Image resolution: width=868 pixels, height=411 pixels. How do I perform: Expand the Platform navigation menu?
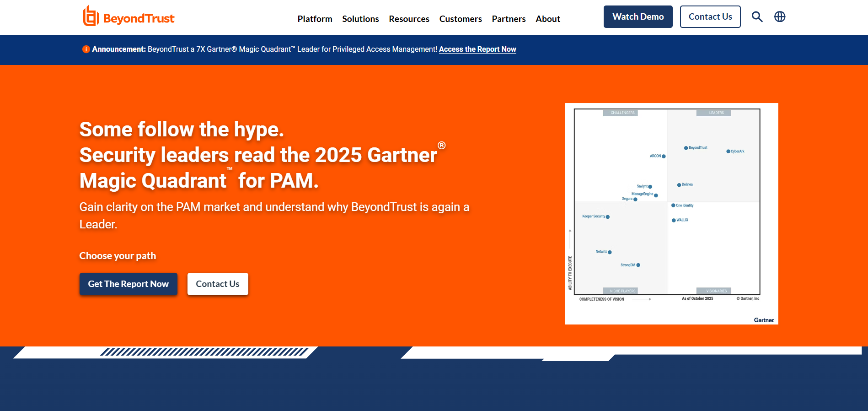coord(315,19)
